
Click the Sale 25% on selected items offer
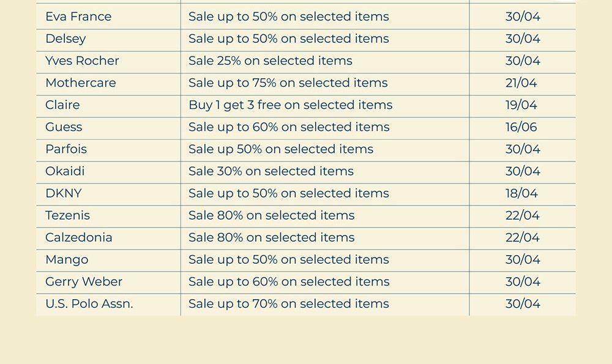coord(270,61)
